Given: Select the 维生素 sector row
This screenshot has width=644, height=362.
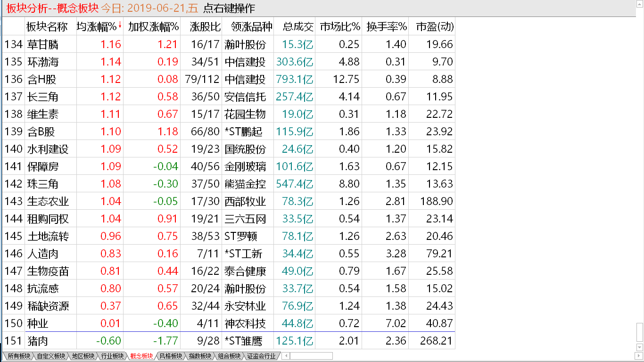Looking at the screenshot, I should click(x=229, y=114).
